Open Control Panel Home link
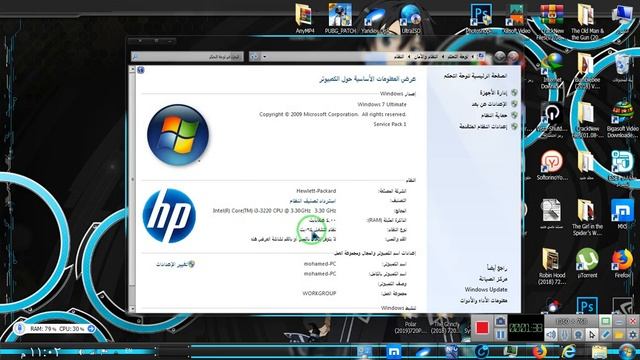Screen dimensions: 640x360 click(476, 76)
